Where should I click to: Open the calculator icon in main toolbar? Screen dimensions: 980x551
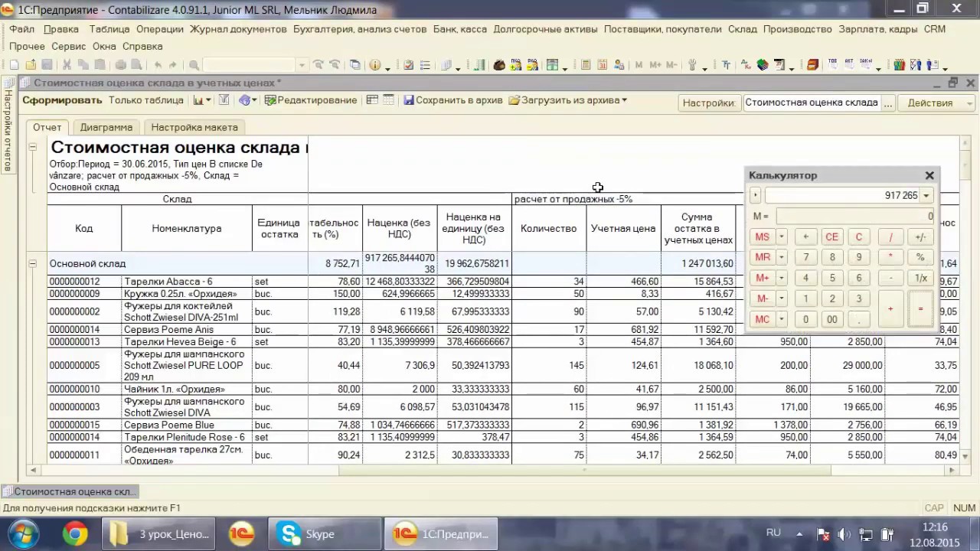click(585, 65)
